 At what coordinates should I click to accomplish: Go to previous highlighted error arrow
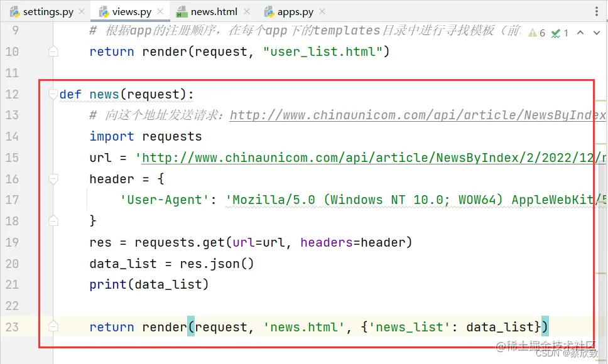[580, 33]
